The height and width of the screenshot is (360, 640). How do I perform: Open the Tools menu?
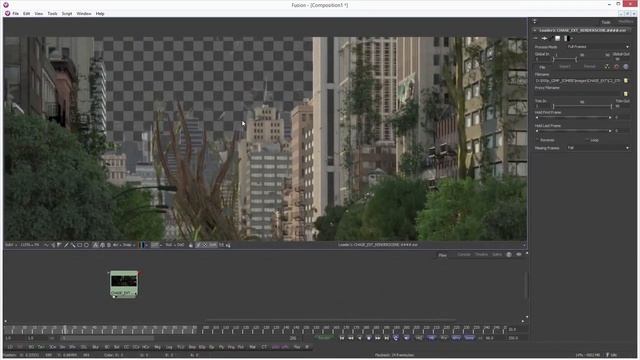pyautogui.click(x=52, y=13)
